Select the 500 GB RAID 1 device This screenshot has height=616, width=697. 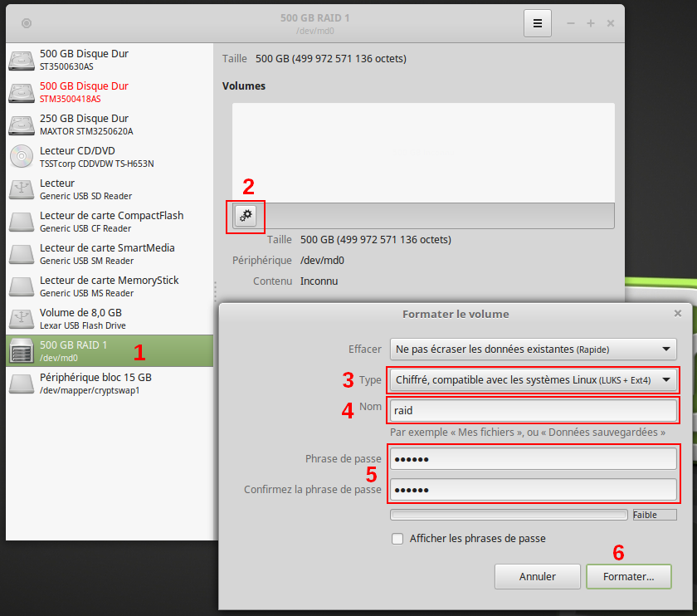[x=84, y=351]
